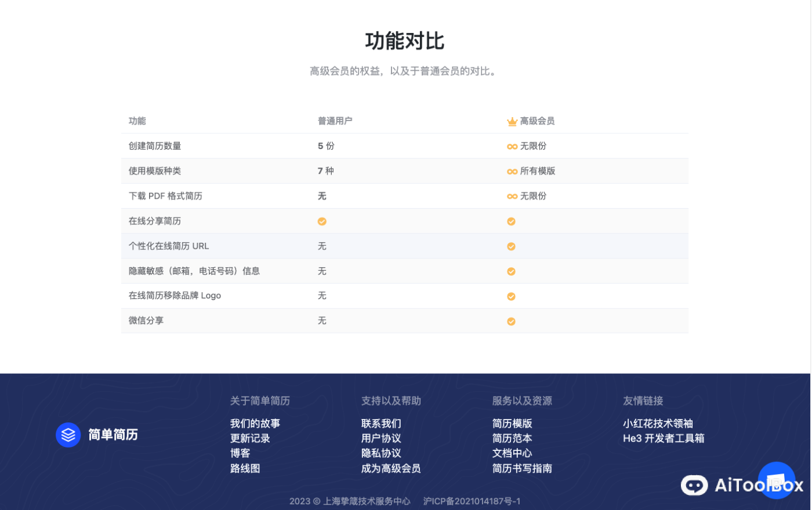Open 路线图 from the footer

pos(245,468)
